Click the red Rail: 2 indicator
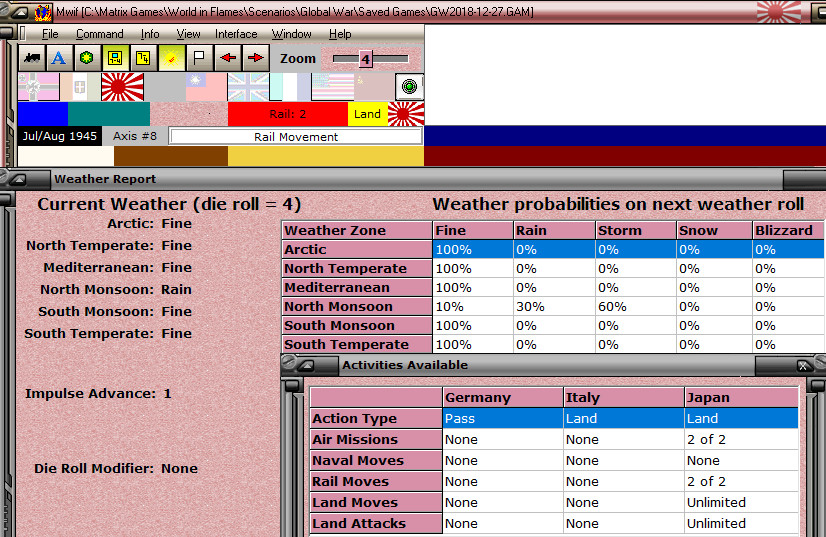This screenshot has height=537, width=826. click(x=288, y=114)
